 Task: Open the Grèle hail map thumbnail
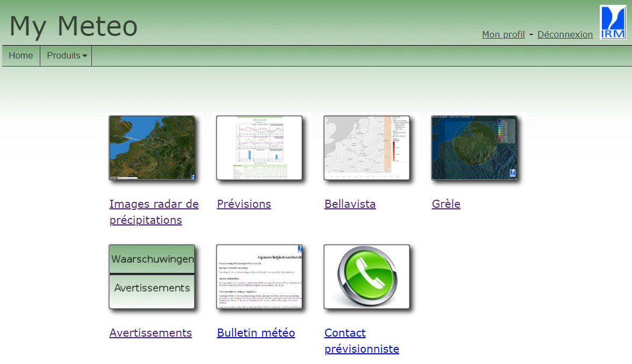[474, 148]
